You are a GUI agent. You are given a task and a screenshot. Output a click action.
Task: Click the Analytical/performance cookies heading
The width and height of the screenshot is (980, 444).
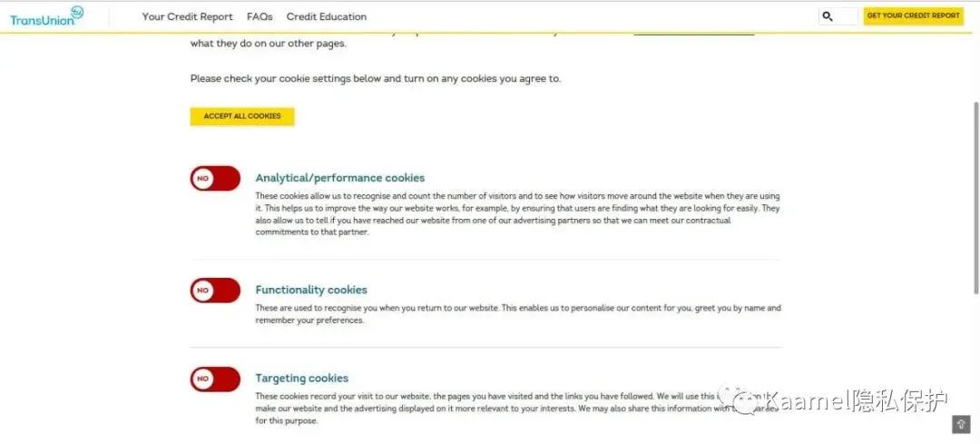pyautogui.click(x=340, y=178)
